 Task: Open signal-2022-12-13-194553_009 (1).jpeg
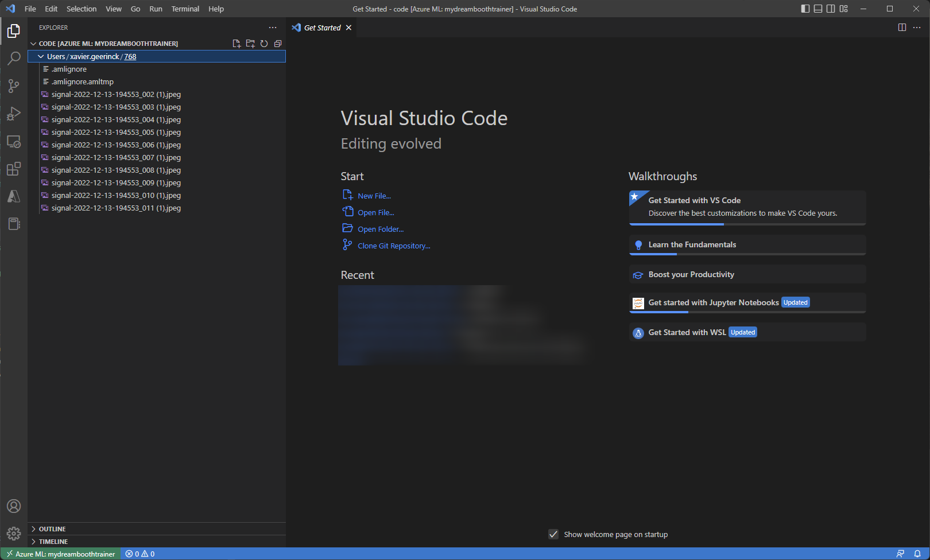tap(157, 182)
